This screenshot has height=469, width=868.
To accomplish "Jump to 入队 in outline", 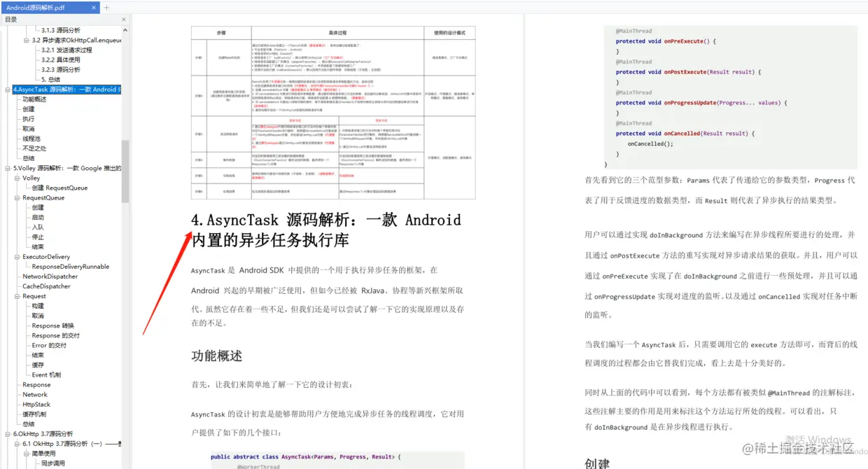I will click(38, 227).
